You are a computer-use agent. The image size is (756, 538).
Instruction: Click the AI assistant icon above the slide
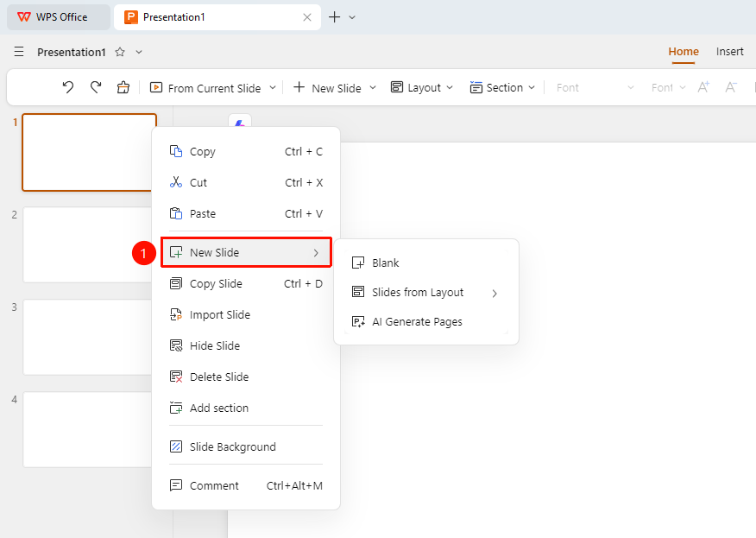click(x=240, y=122)
